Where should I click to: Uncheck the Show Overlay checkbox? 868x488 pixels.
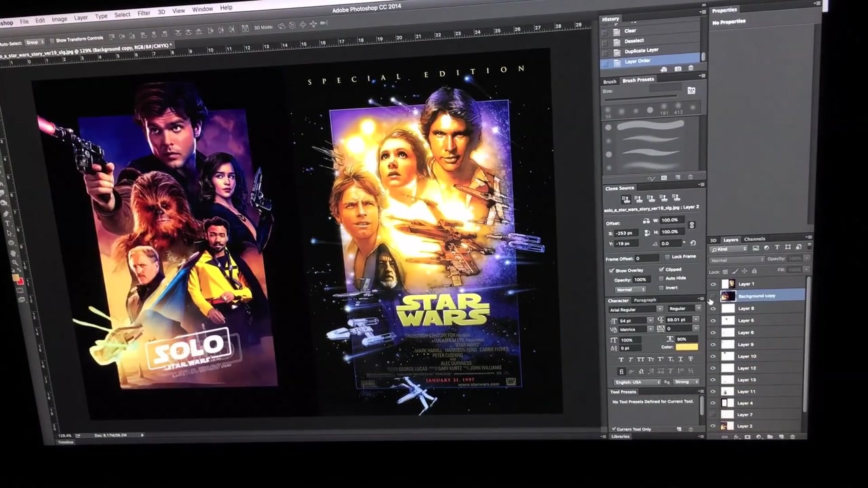[x=612, y=270]
